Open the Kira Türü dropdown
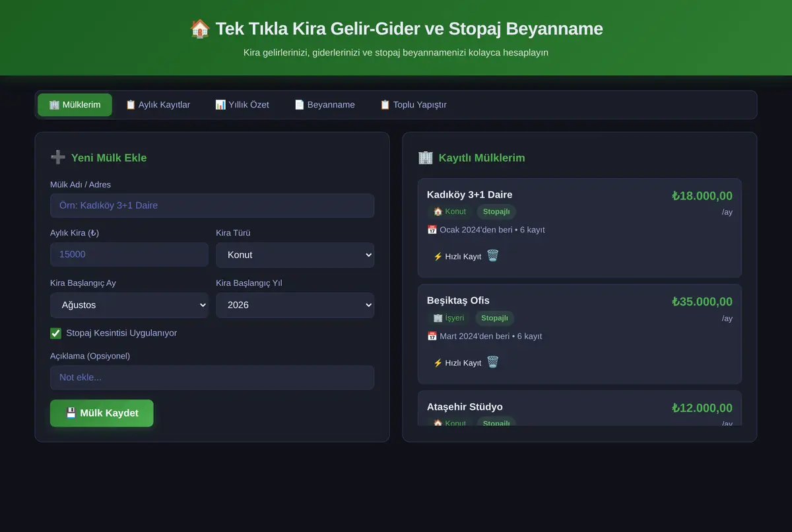792x532 pixels. 295,255
